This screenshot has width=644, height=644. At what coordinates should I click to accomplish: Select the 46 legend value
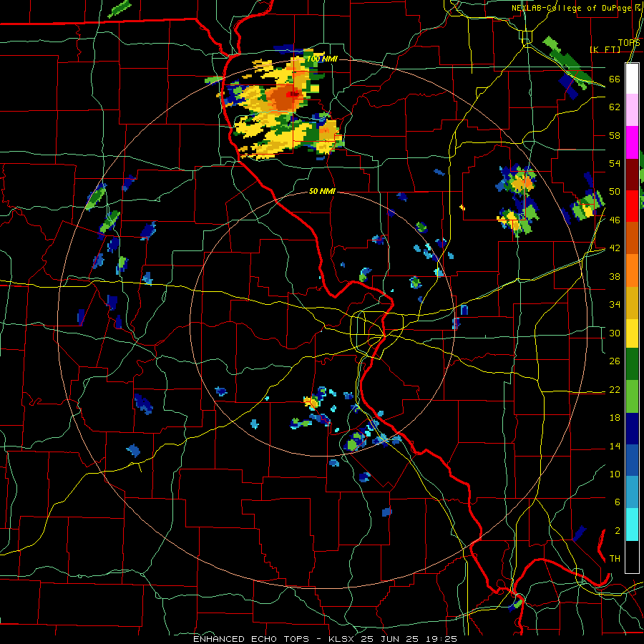coord(615,220)
